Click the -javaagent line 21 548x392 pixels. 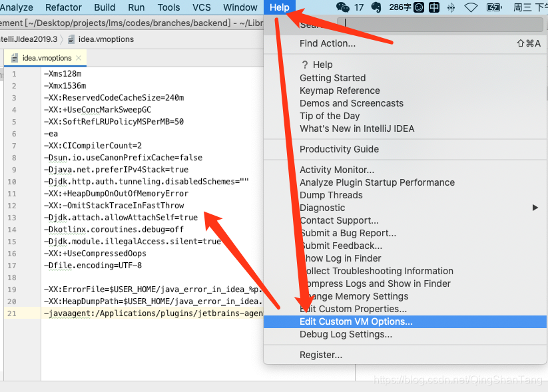(x=153, y=313)
